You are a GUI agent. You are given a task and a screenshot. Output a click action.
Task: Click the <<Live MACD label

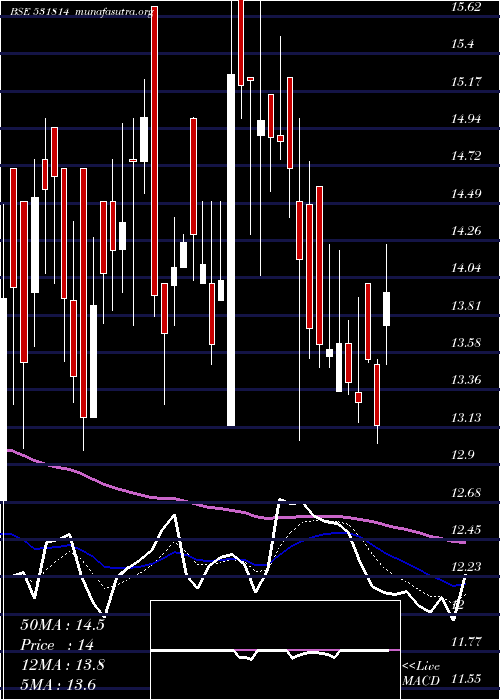coord(422,674)
